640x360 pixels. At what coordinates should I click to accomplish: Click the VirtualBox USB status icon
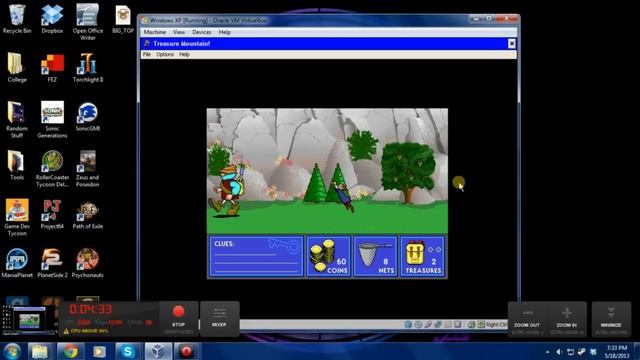pos(427,324)
